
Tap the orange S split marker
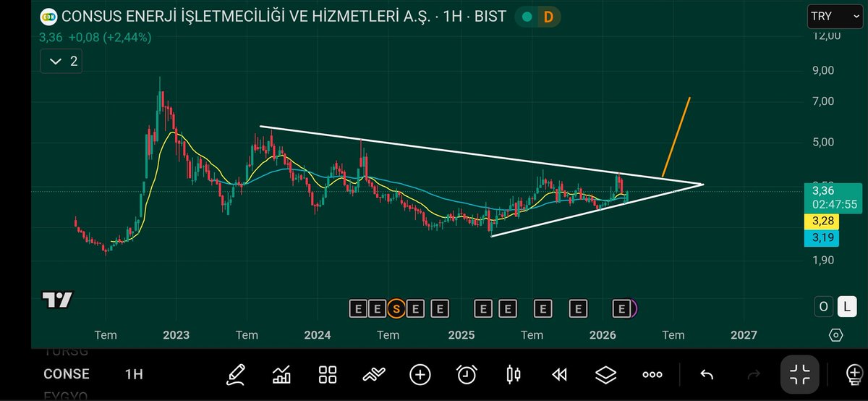point(396,309)
